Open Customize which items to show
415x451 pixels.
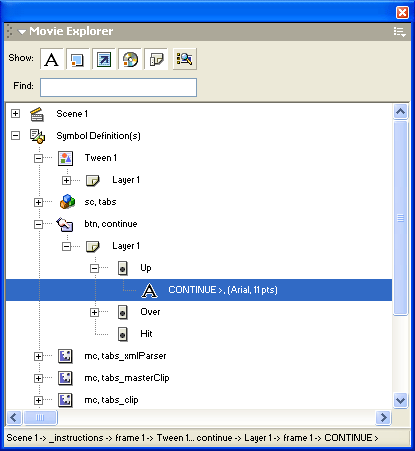click(x=185, y=59)
